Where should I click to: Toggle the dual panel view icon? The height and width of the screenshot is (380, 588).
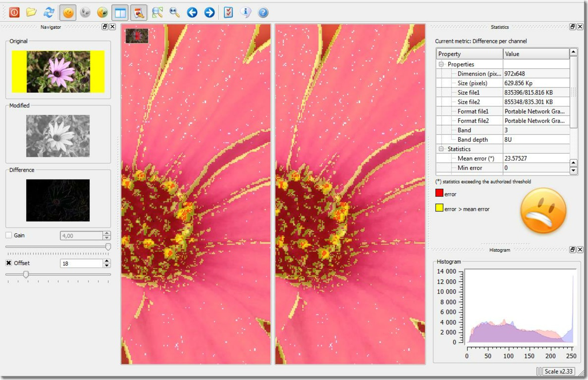[x=121, y=12]
